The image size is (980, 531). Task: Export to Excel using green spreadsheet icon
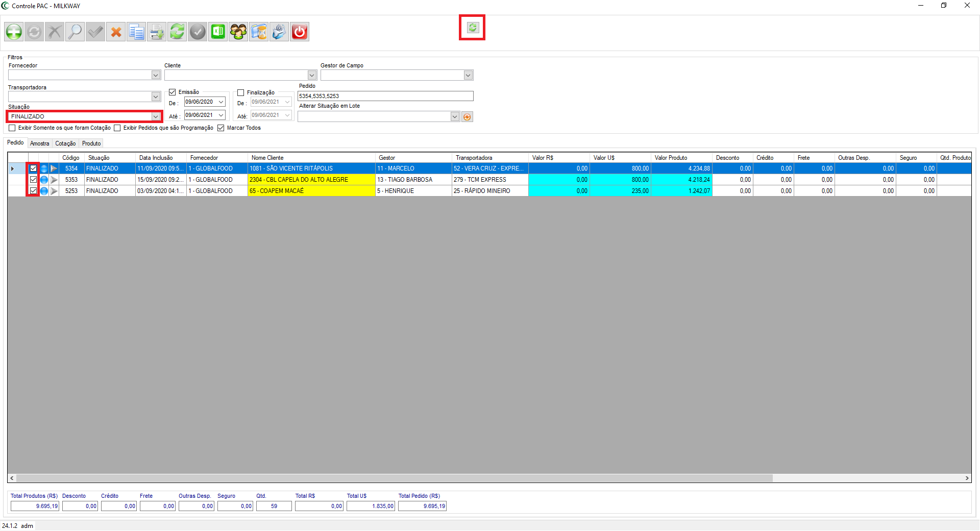pyautogui.click(x=218, y=32)
